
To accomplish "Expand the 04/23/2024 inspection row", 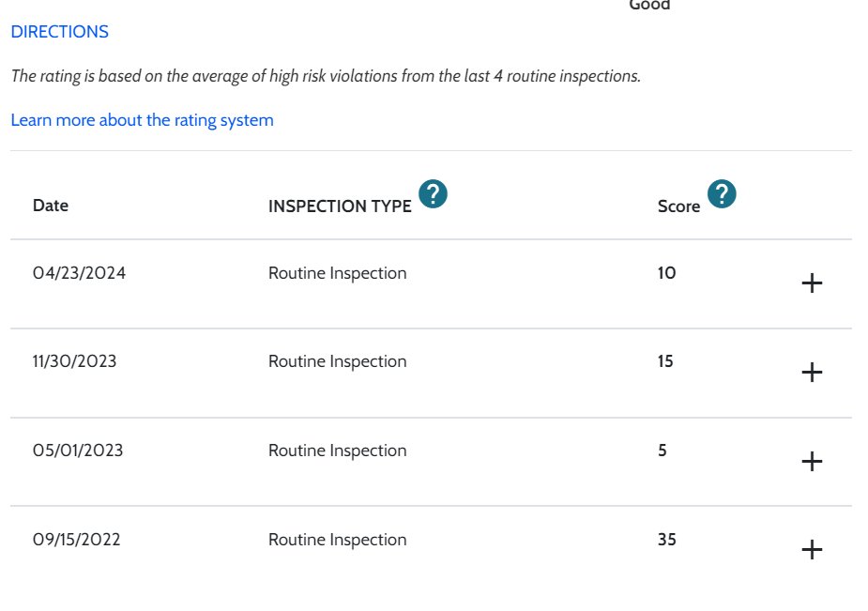I will [x=812, y=283].
